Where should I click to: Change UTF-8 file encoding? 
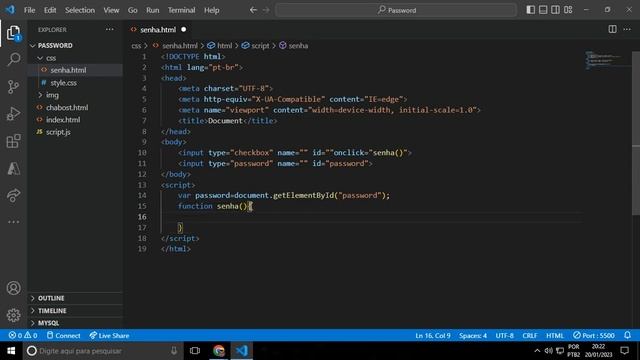tap(504, 336)
